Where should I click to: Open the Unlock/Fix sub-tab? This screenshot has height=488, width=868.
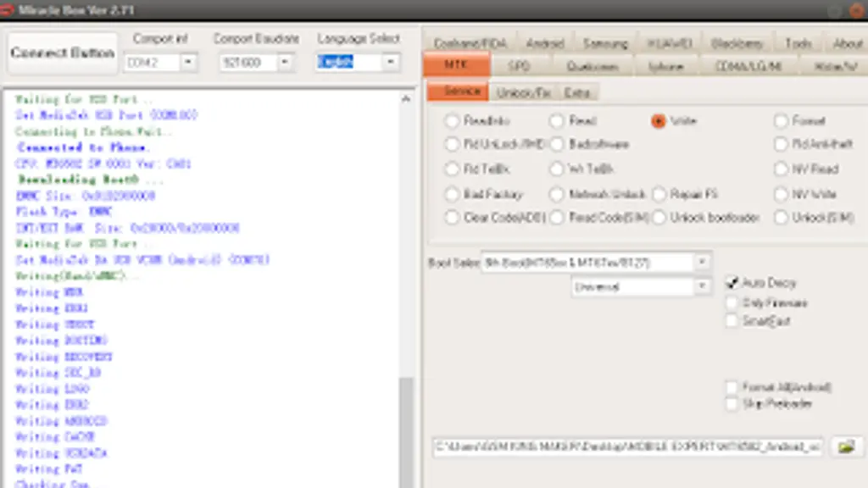pos(522,93)
